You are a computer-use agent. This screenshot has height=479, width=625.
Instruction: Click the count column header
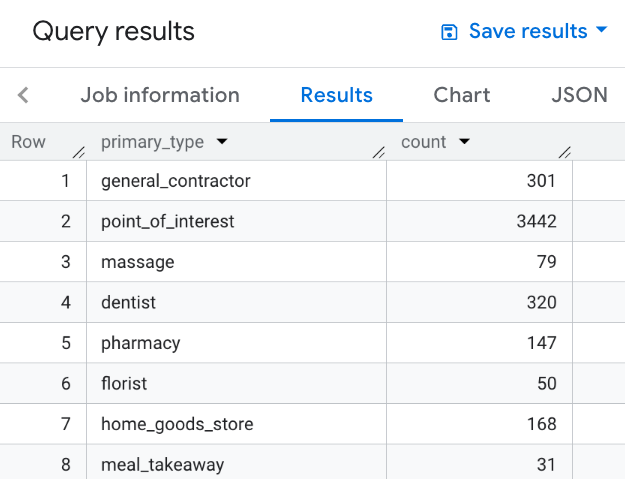pos(424,142)
